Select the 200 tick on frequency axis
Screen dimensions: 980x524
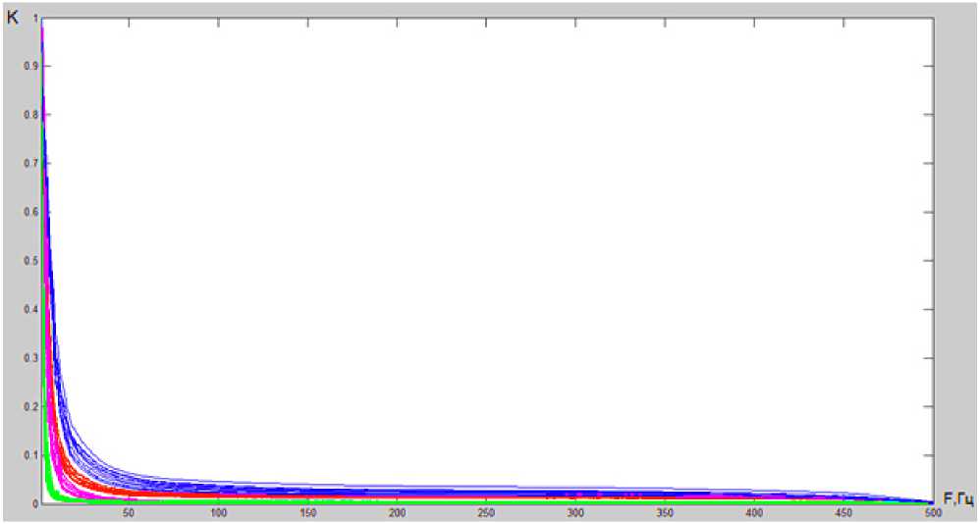pyautogui.click(x=397, y=513)
